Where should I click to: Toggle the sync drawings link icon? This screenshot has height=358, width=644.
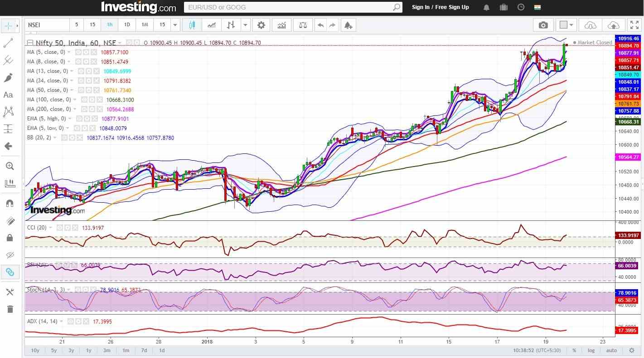click(10, 272)
